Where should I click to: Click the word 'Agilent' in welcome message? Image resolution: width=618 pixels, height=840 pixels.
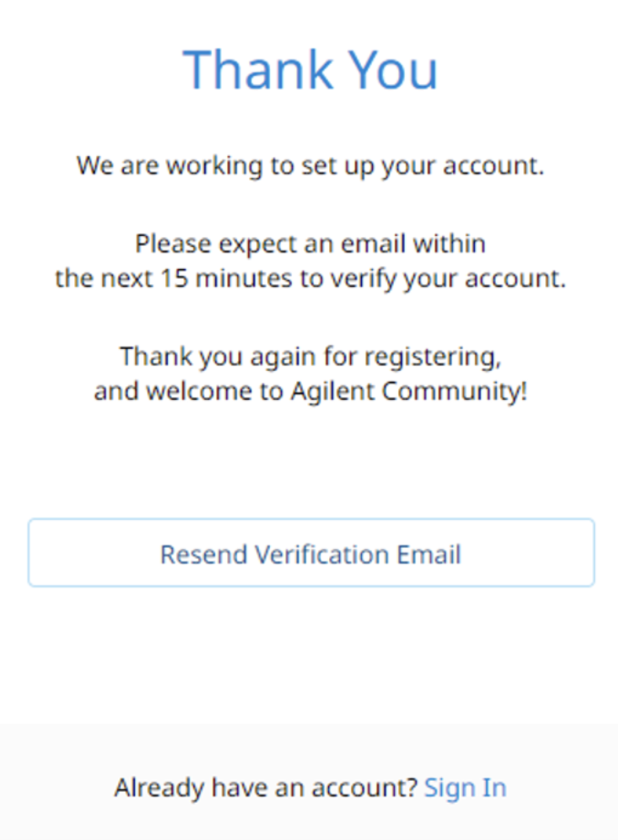[x=333, y=392]
